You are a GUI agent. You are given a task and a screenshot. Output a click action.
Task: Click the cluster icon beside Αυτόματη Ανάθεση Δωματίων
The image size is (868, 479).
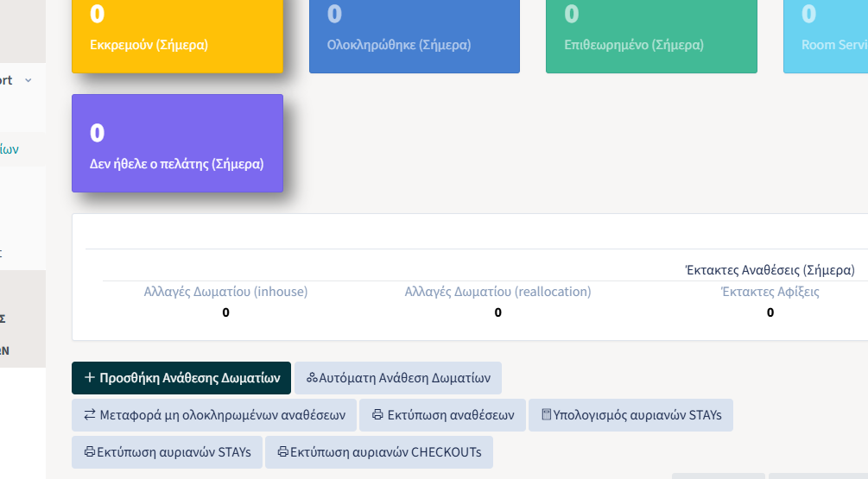312,378
